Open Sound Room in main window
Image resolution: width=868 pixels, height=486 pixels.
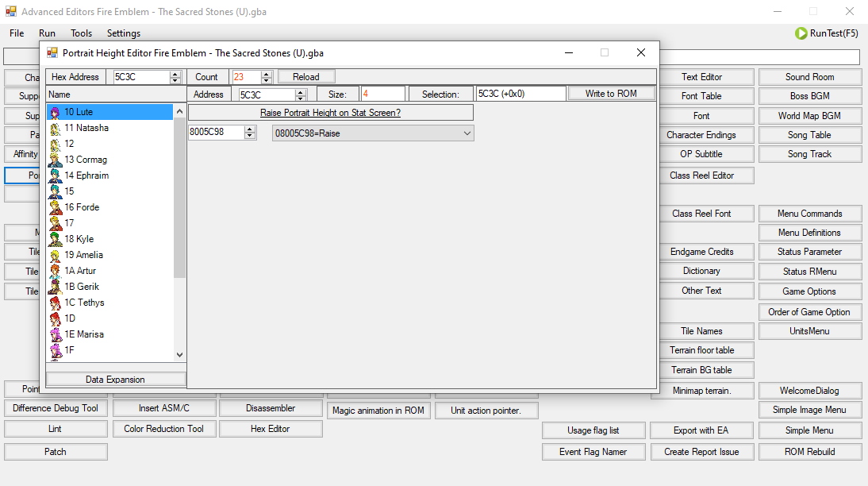pyautogui.click(x=810, y=77)
